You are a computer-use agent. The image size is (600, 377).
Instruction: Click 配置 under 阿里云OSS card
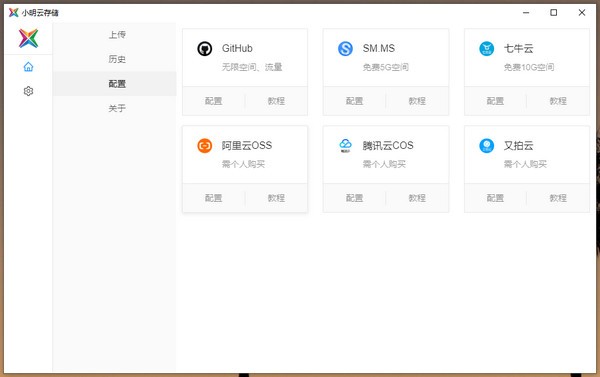coord(214,198)
